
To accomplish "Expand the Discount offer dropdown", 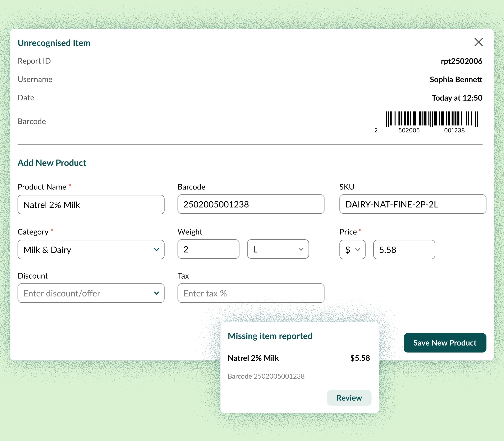I will coord(91,293).
